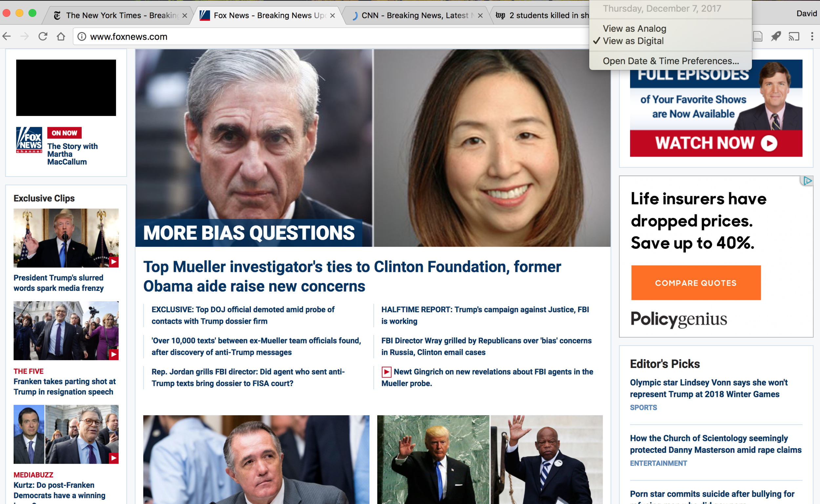This screenshot has width=820, height=504.
Task: Open Date & Time Preferences
Action: coord(670,61)
